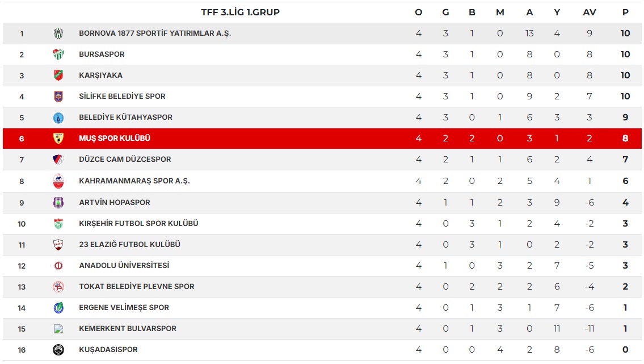The height and width of the screenshot is (364, 644).
Task: Click the TFF 3.LİG 1.GRUP header
Action: 240,12
